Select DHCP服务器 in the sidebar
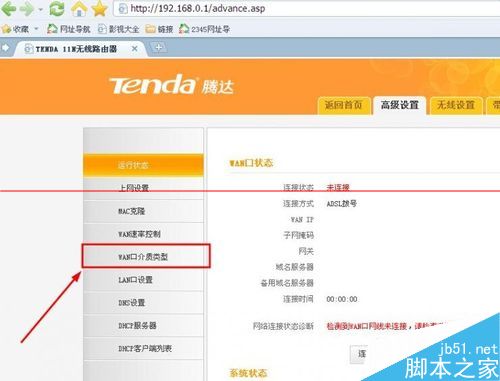Viewport: 500px width, 381px height. tap(143, 325)
